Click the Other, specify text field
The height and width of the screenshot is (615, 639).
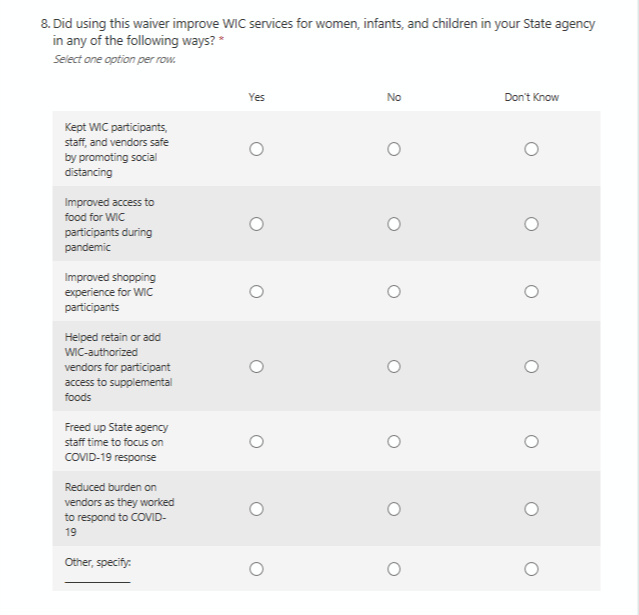pos(97,576)
